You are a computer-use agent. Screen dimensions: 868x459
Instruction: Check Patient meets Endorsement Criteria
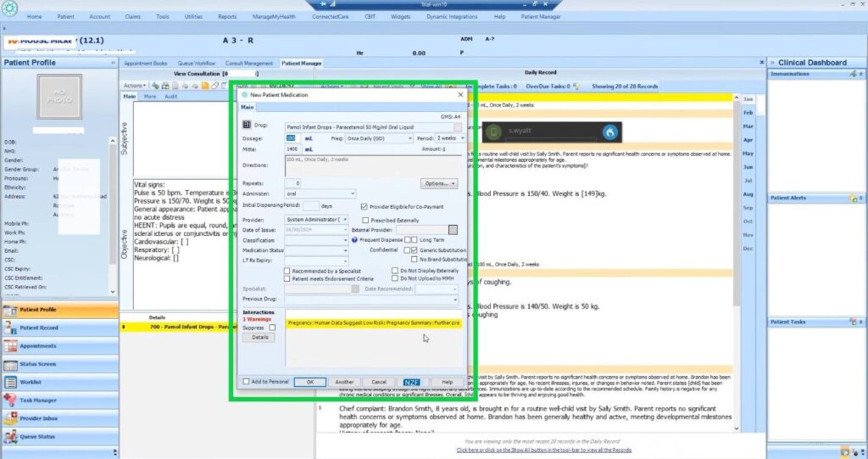(287, 279)
